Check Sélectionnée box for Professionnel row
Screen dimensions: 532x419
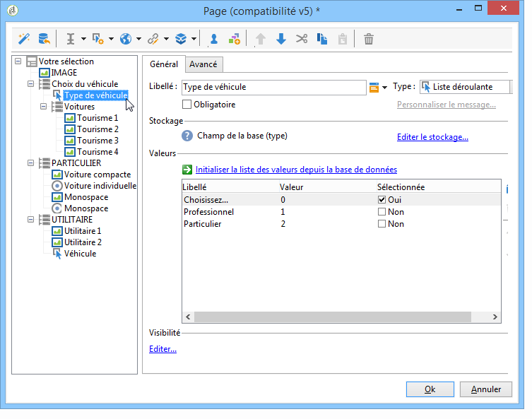pyautogui.click(x=382, y=212)
